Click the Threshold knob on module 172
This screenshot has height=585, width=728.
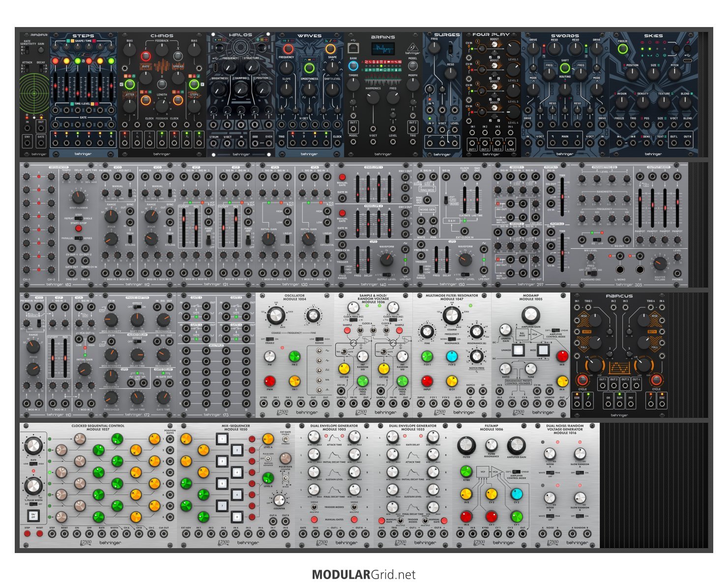[111, 397]
